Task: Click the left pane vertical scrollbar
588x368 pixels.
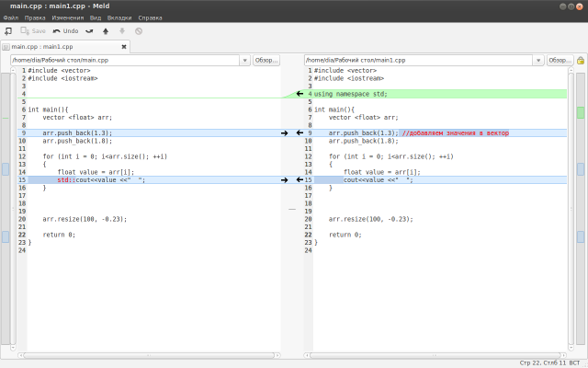Action: coord(13,209)
